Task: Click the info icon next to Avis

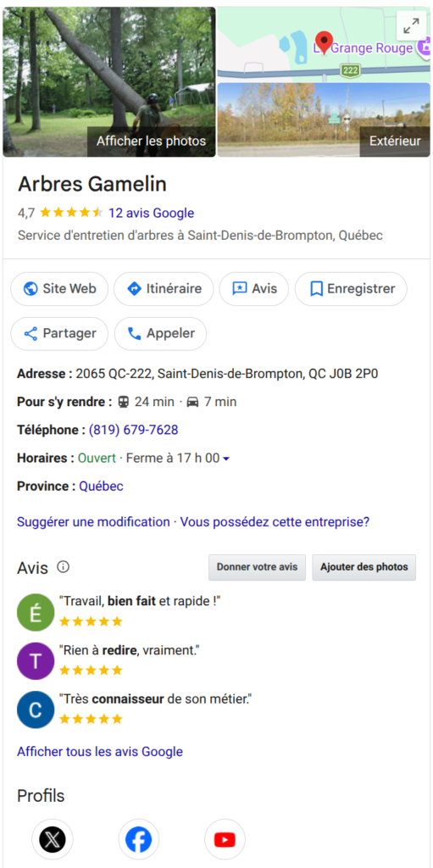Action: 64,567
